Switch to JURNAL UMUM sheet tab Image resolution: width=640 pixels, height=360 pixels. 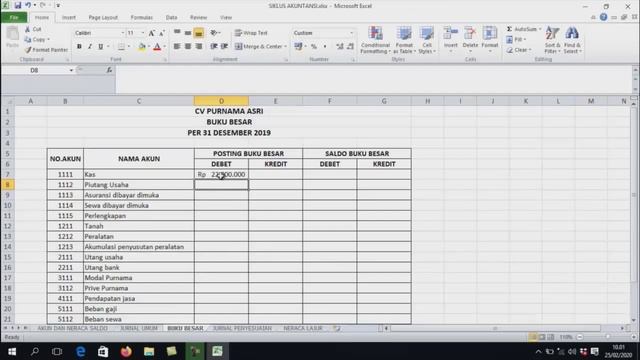[x=139, y=328]
